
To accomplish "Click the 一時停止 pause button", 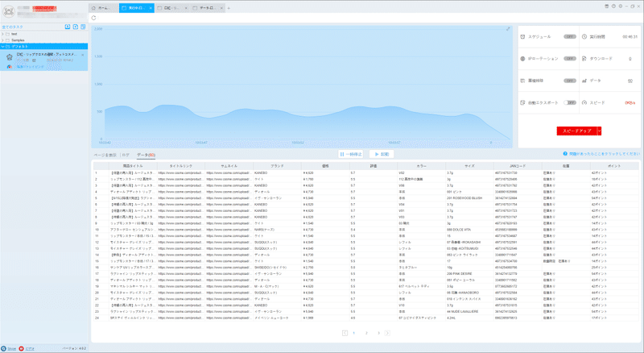I will click(x=351, y=154).
